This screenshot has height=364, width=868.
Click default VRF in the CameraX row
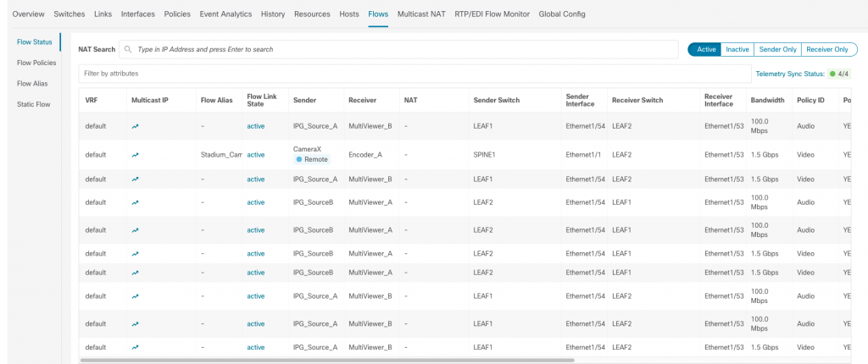[x=95, y=155]
